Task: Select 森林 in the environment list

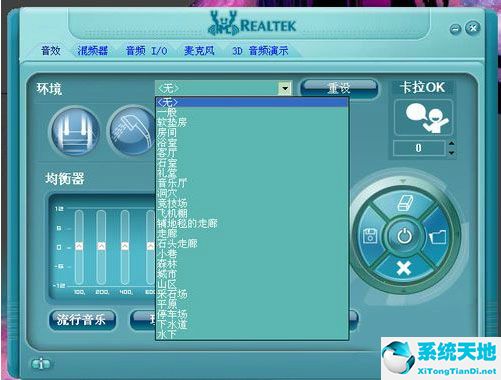Action: coord(252,264)
